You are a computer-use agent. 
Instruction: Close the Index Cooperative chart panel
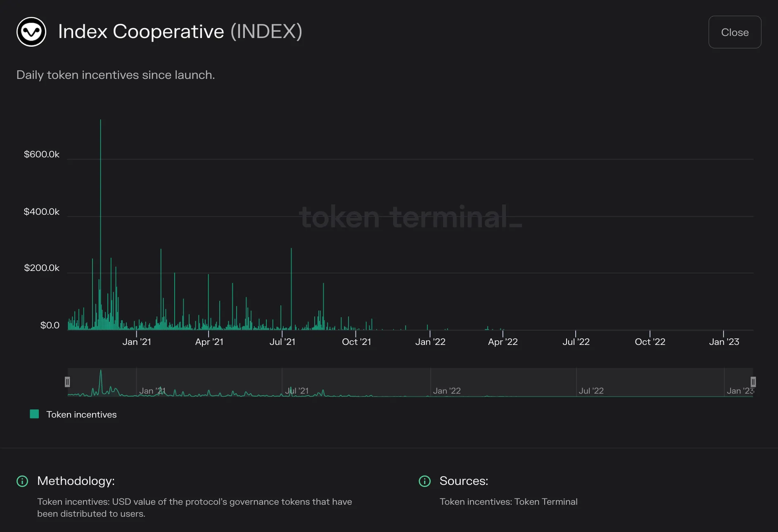pos(735,32)
